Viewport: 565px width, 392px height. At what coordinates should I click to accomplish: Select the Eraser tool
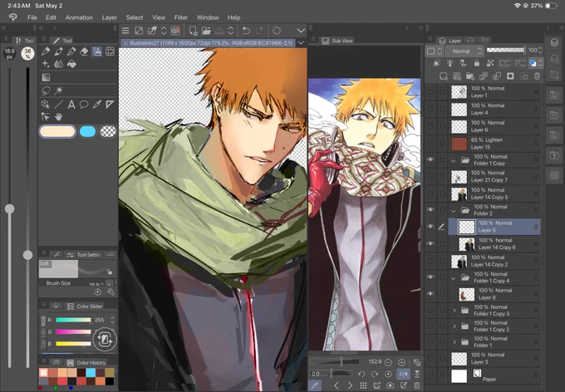84,51
